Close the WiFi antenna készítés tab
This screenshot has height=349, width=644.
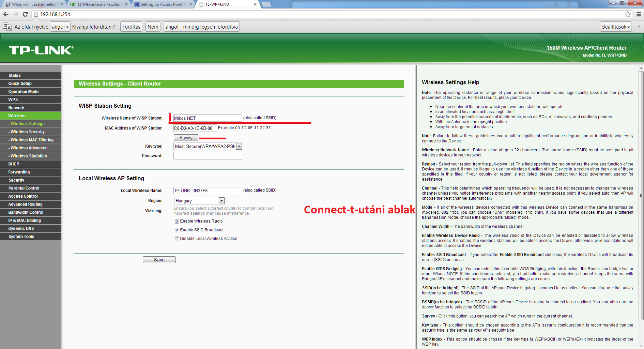pos(126,4)
